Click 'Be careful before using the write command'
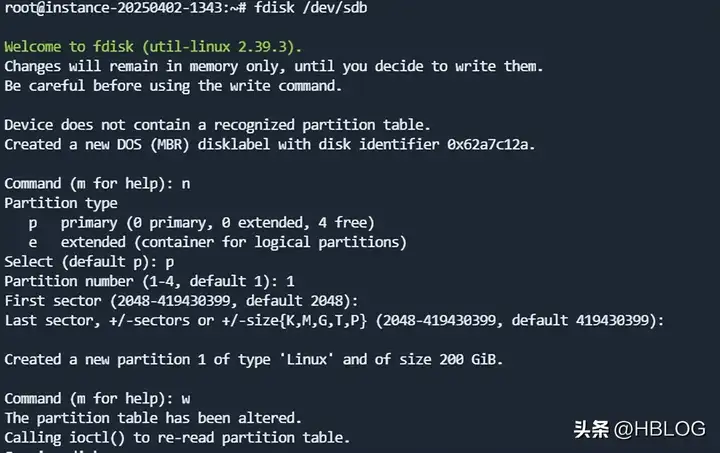Image resolution: width=720 pixels, height=453 pixels. 173,86
